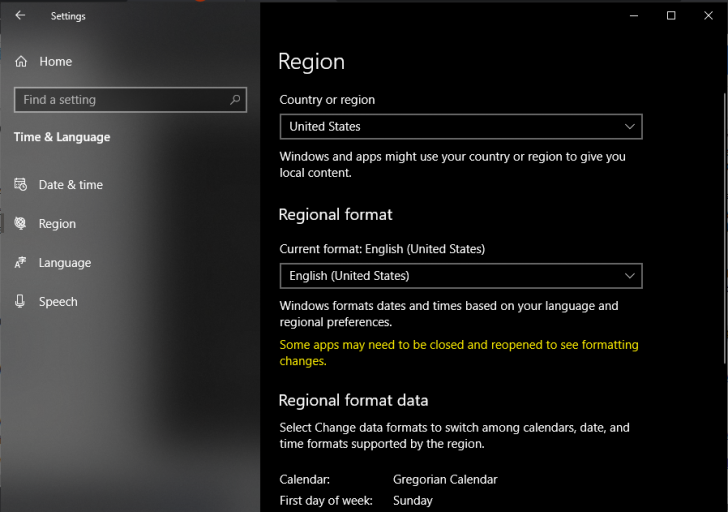This screenshot has height=512, width=728.
Task: Select the Date & time calendar icon
Action: tap(20, 184)
